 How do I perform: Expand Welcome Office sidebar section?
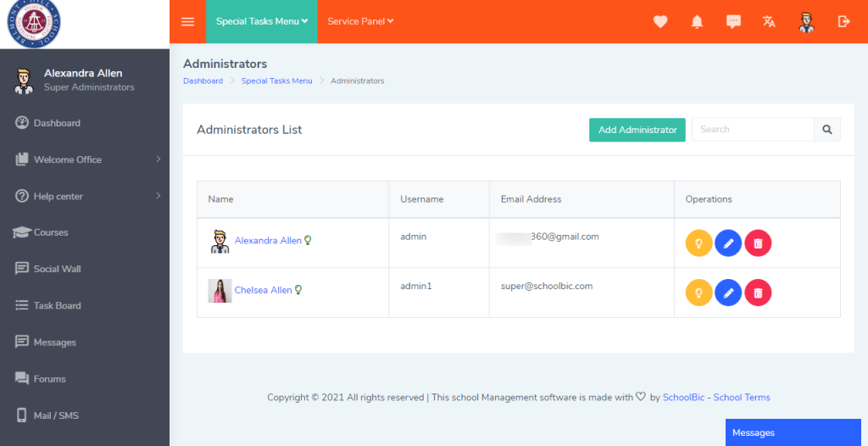pos(85,159)
